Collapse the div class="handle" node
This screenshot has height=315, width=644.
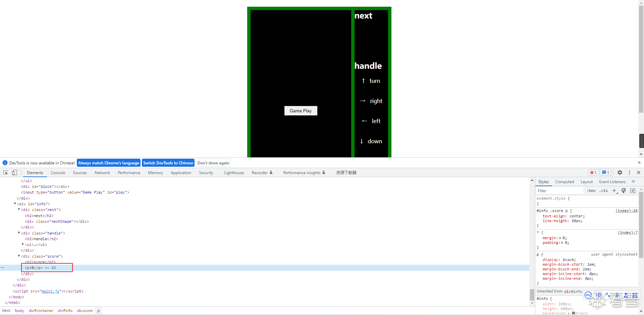[19, 233]
